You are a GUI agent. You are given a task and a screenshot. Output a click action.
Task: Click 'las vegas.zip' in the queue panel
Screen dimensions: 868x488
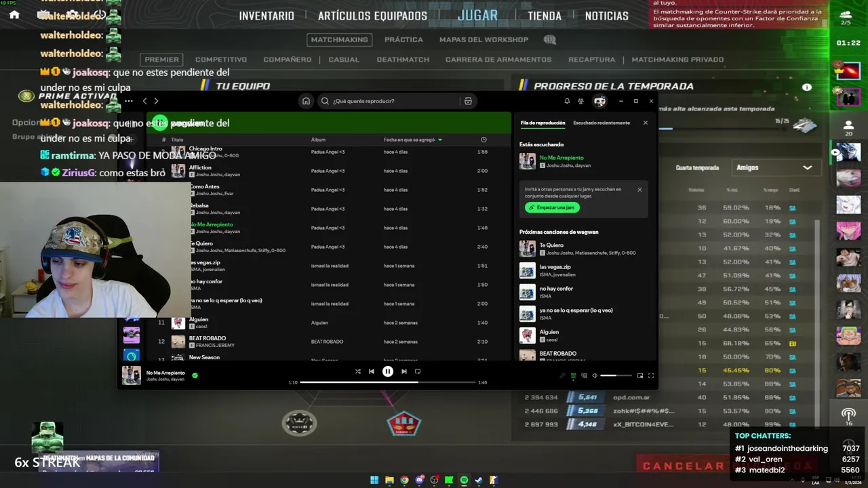(555, 267)
